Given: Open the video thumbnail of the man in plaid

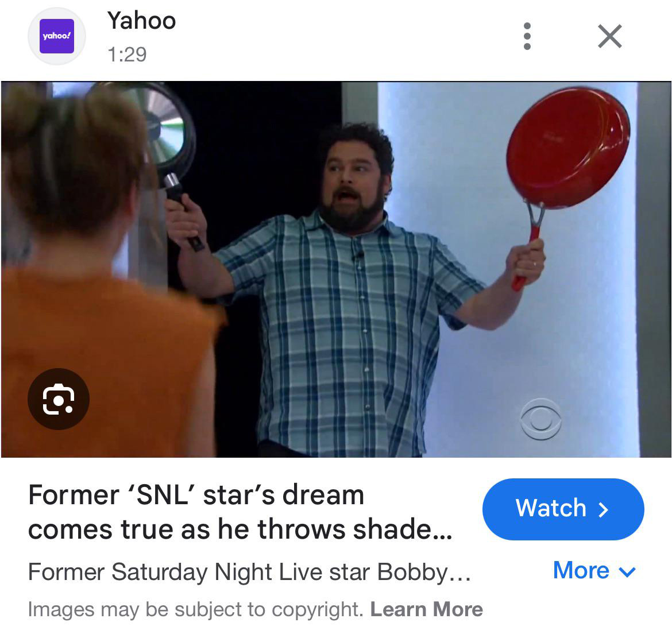Looking at the screenshot, I should pyautogui.click(x=336, y=269).
